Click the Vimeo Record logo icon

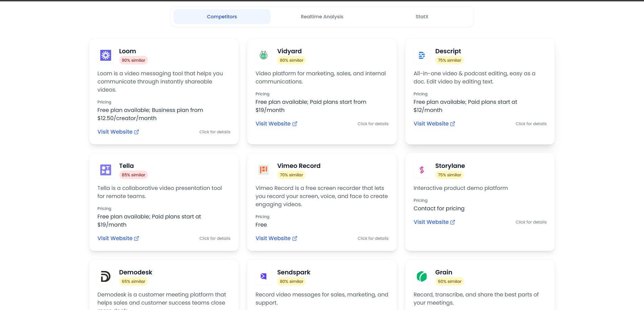point(264,170)
